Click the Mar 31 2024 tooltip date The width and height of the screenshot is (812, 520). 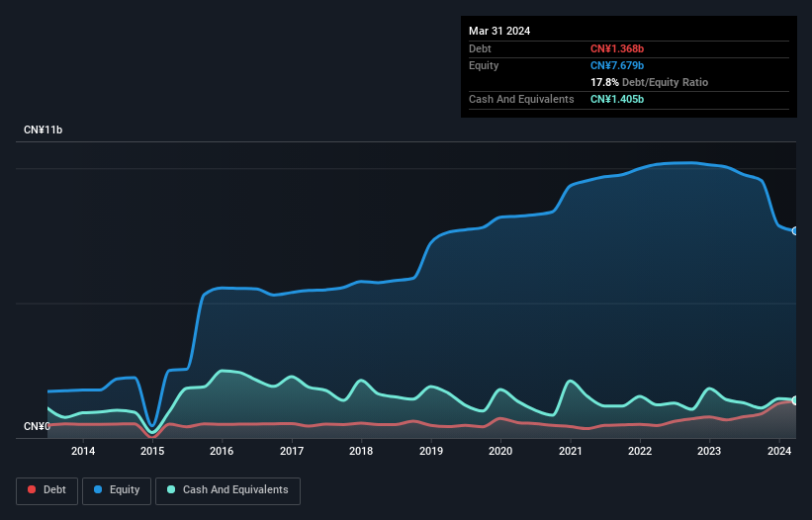point(499,31)
